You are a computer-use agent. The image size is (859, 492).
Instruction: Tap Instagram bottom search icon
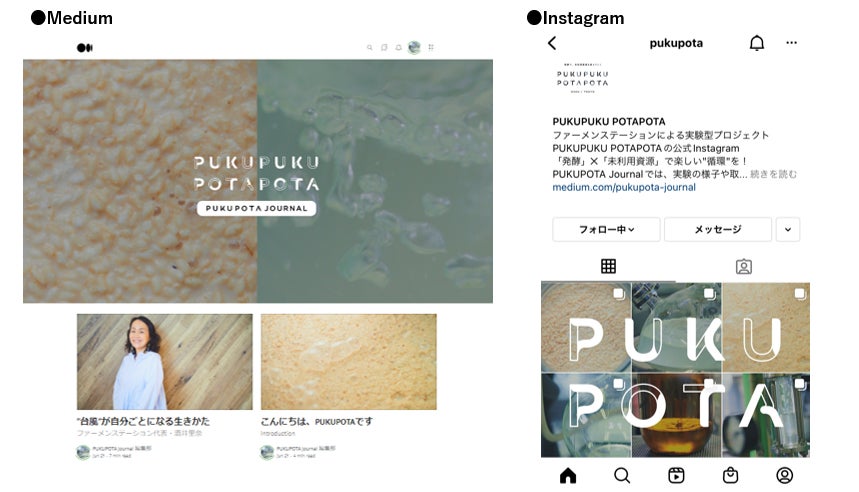click(622, 476)
